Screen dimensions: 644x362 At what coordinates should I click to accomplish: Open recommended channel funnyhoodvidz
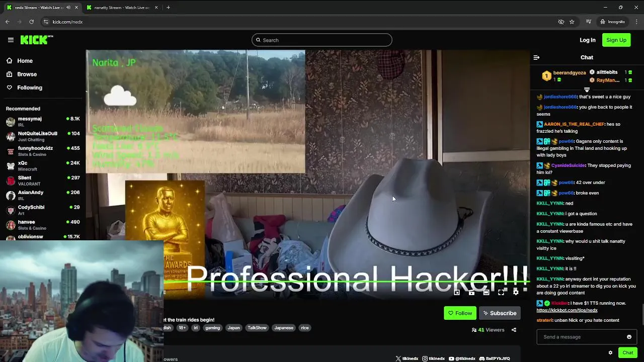pos(43,151)
